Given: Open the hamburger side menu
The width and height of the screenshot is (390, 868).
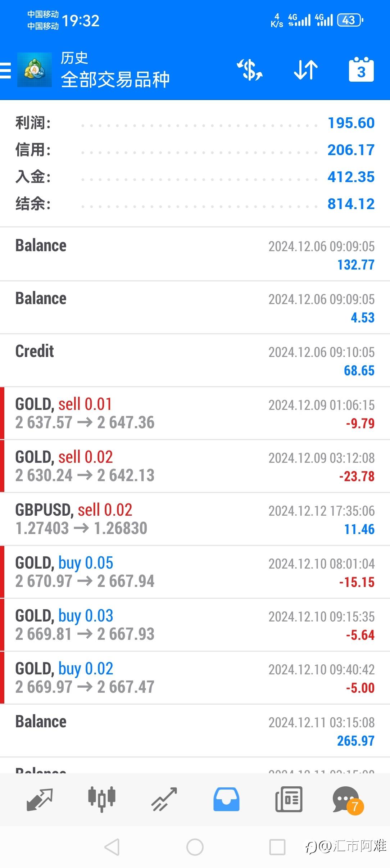Looking at the screenshot, I should point(6,70).
